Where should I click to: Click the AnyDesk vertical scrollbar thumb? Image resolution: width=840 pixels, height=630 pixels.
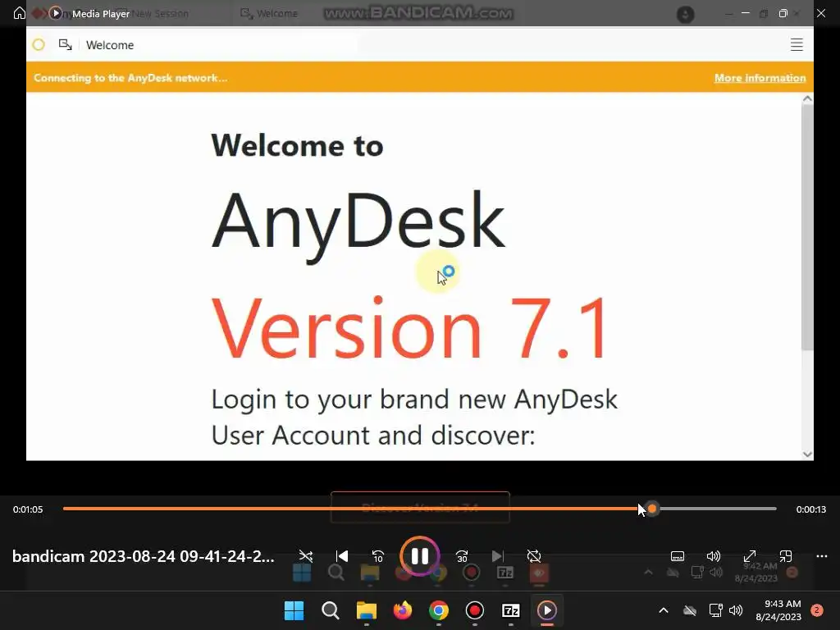point(807,228)
